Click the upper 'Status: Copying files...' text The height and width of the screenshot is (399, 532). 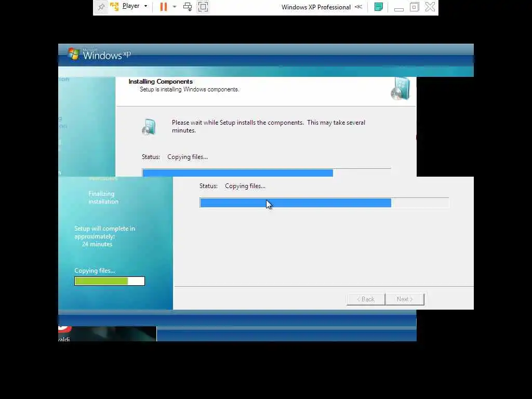175,157
